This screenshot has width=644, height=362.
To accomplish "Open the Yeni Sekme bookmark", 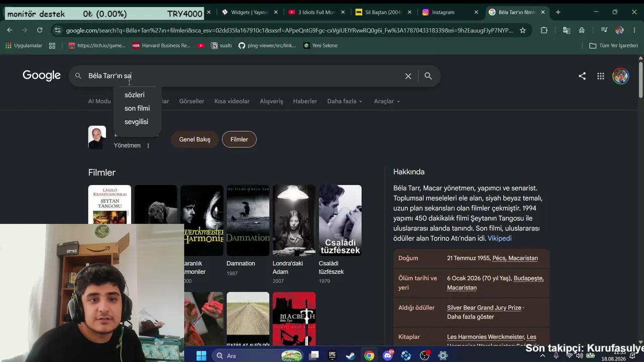I will 320,45.
